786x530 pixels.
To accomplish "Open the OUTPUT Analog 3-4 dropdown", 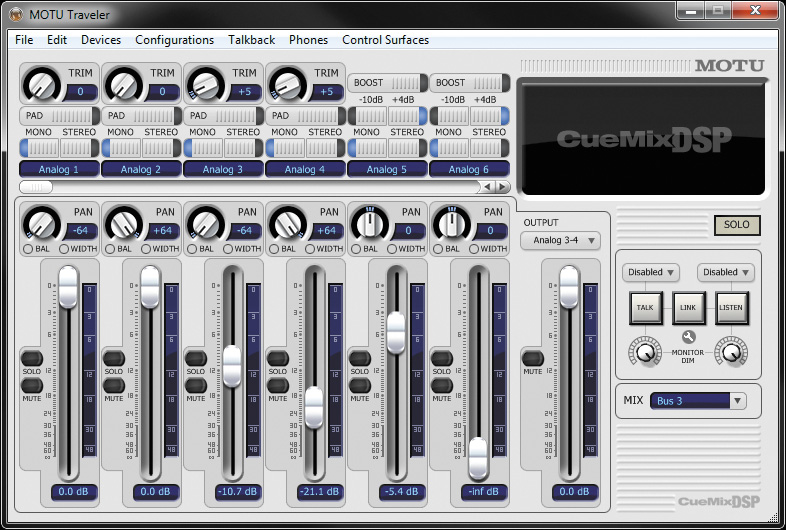I will click(x=560, y=240).
